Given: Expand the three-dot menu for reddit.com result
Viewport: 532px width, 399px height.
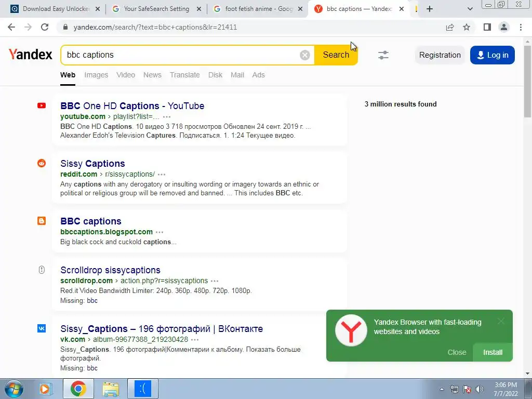Looking at the screenshot, I should point(162,175).
